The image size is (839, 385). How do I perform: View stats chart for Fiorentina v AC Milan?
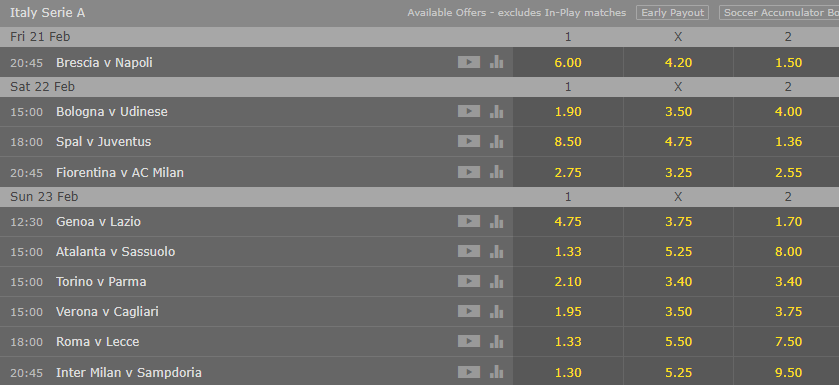(497, 172)
